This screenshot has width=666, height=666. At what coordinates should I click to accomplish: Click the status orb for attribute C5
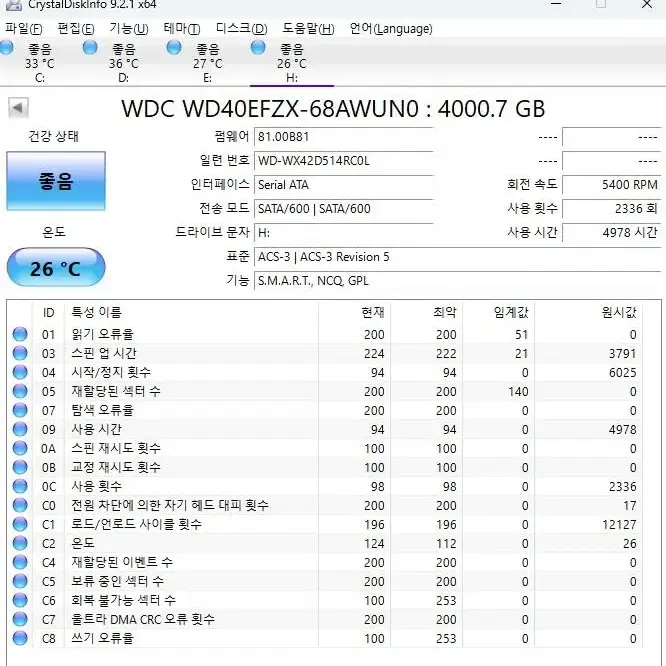[20, 581]
